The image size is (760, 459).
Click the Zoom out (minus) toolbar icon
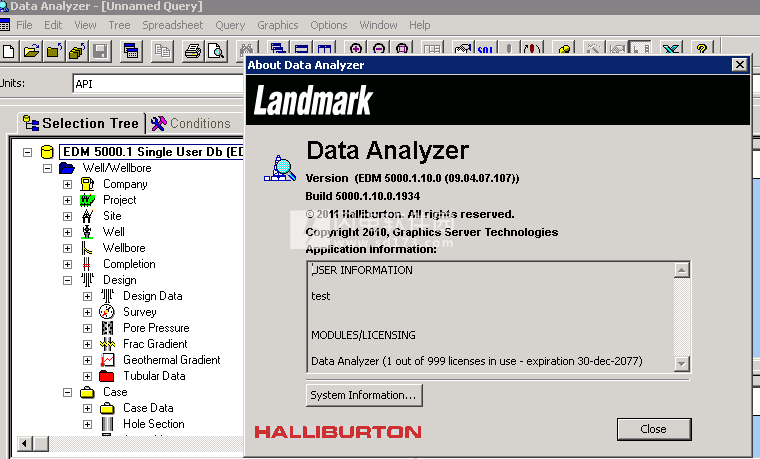379,48
